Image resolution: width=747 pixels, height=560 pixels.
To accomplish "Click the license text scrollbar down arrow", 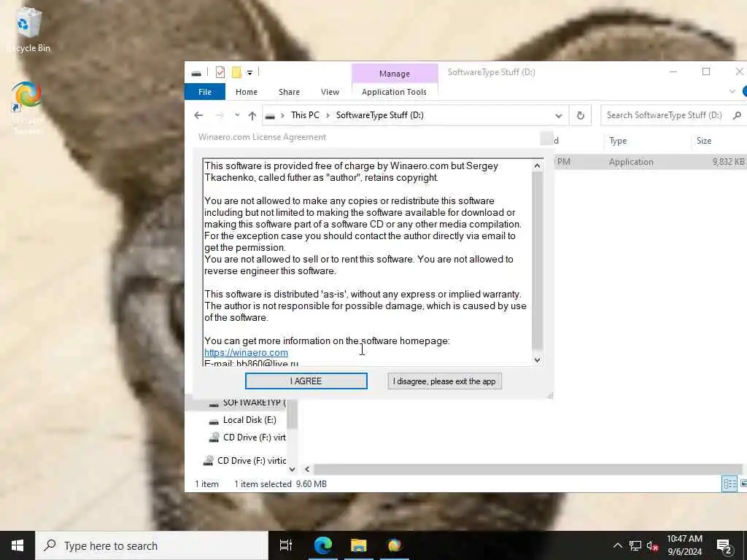I will tap(537, 359).
